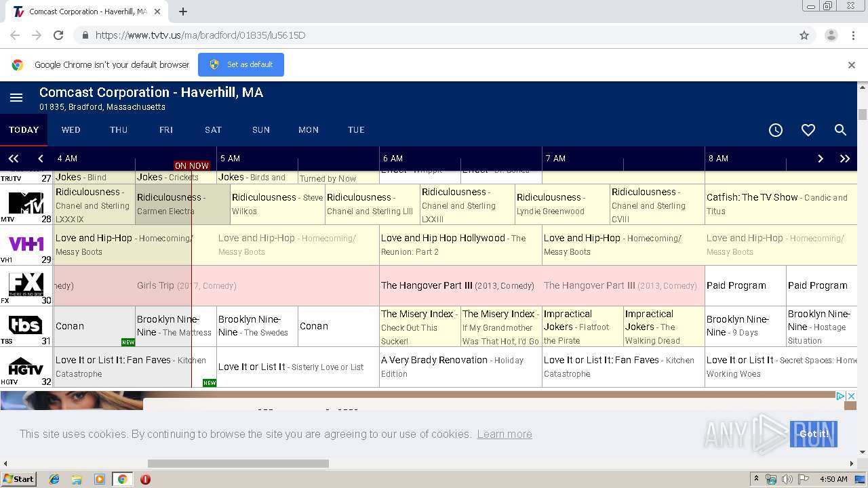868x488 pixels.
Task: Open AdChoices info icon on ad
Action: coord(840,396)
